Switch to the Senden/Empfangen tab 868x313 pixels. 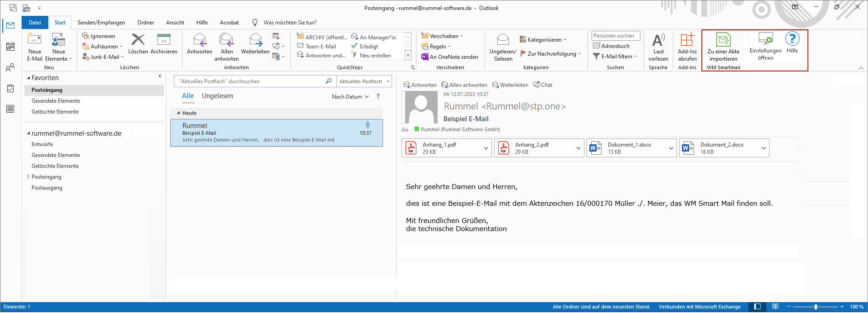point(101,23)
